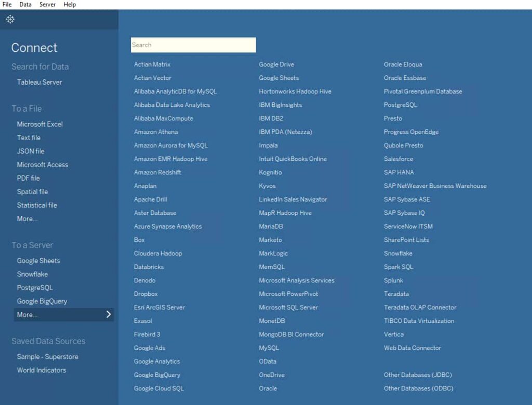Connect to Salesforce
The width and height of the screenshot is (532, 405).
[x=398, y=159]
